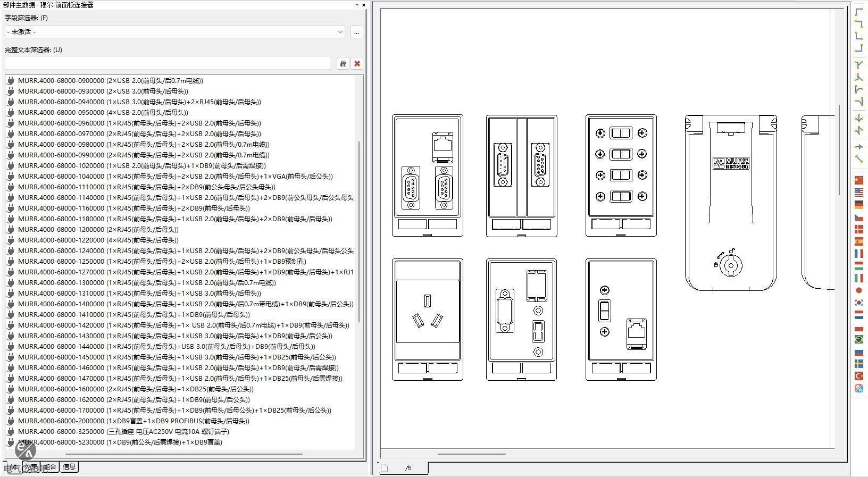Choose the Netherlands flag language
The image size is (868, 477).
tap(858, 315)
